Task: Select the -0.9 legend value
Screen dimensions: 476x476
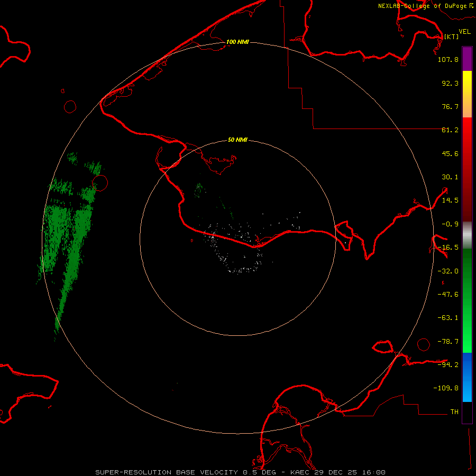Action: [x=450, y=224]
